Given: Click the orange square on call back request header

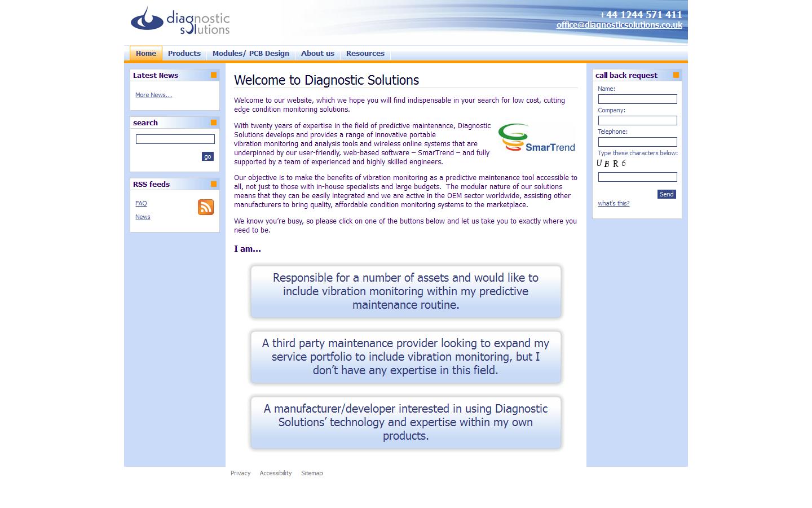Looking at the screenshot, I should point(675,74).
